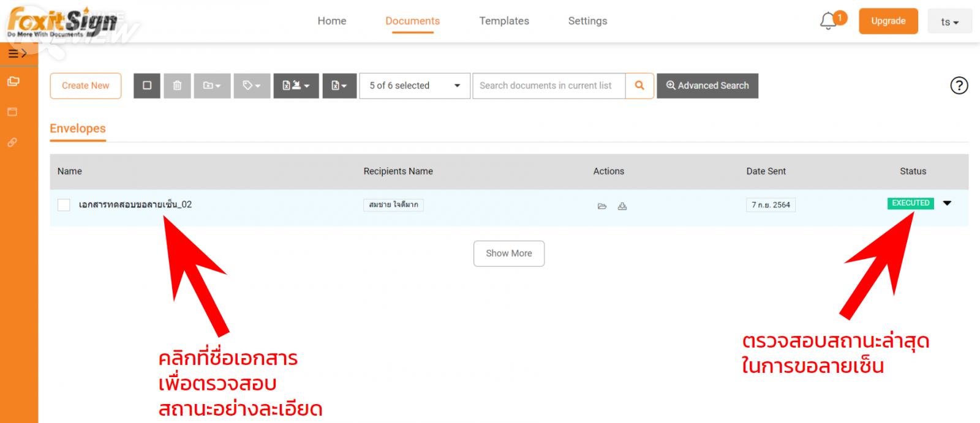Click the Foxit Sign logo

(x=62, y=22)
